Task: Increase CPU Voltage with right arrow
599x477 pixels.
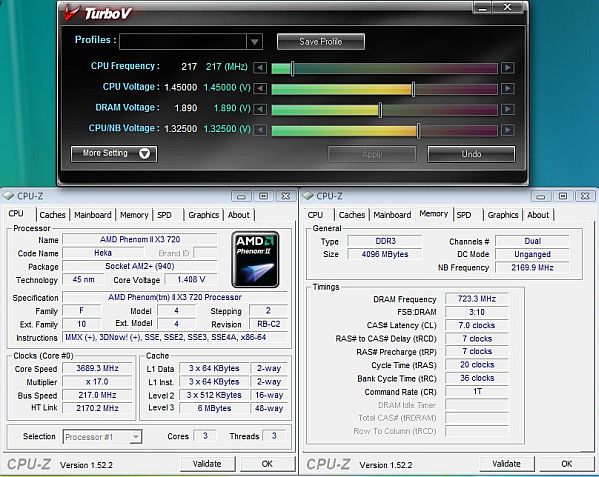Action: (x=508, y=89)
